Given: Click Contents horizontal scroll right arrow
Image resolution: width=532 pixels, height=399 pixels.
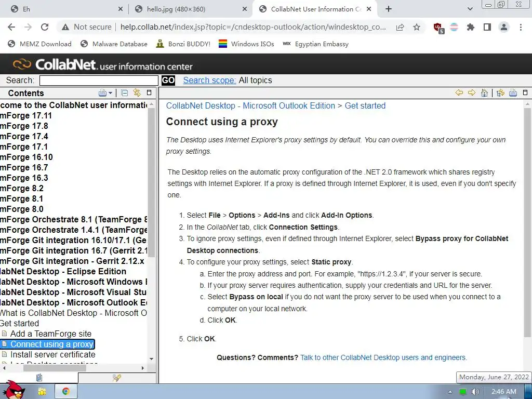Looking at the screenshot, I should [143, 368].
